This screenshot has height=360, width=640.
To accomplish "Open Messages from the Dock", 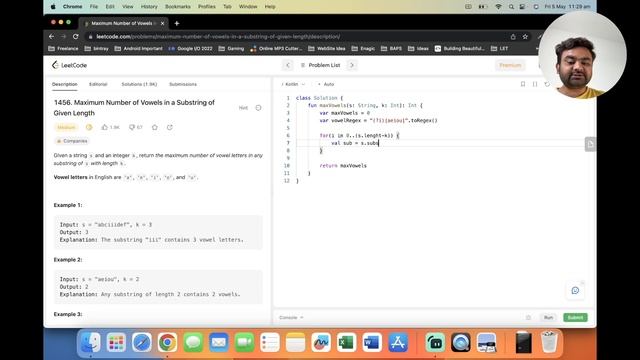I will tap(193, 342).
